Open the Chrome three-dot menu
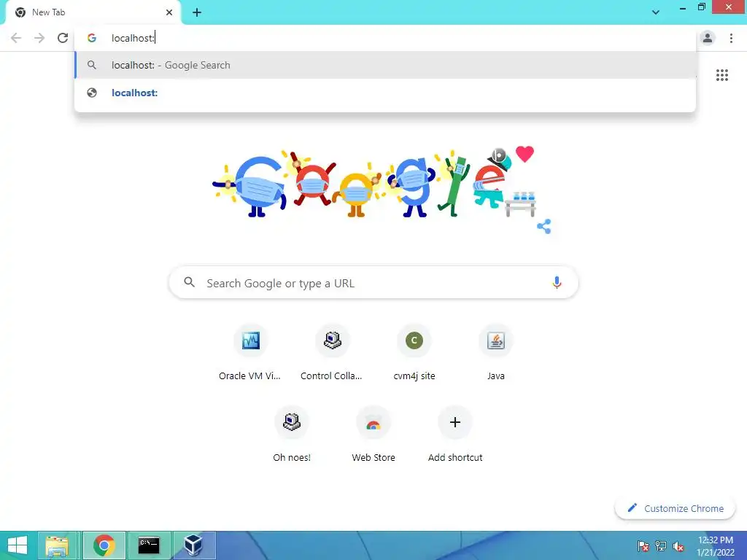 (731, 38)
